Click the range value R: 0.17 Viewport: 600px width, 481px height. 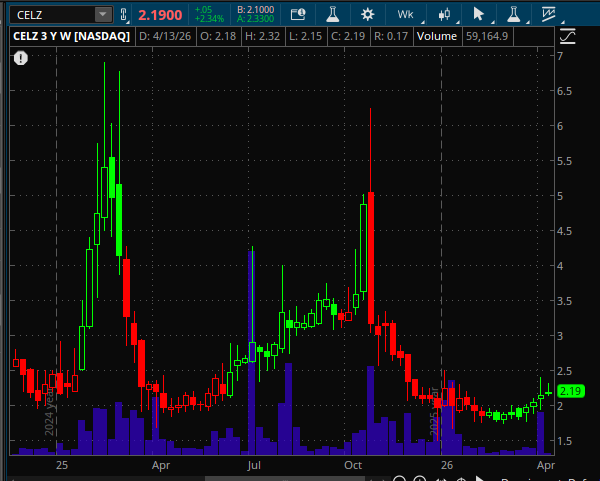coord(391,36)
